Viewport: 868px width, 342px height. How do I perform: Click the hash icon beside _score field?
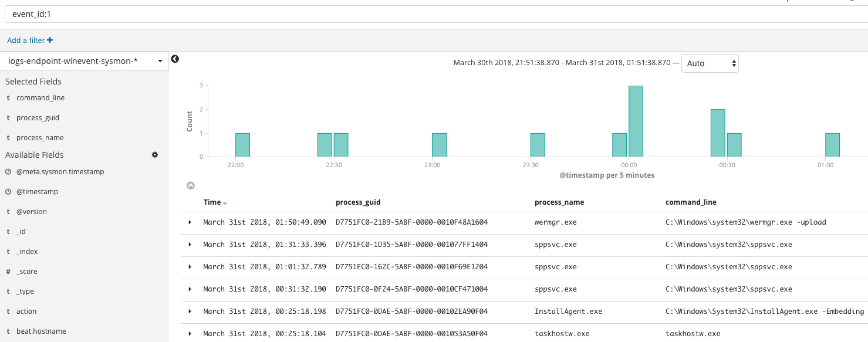[x=8, y=272]
